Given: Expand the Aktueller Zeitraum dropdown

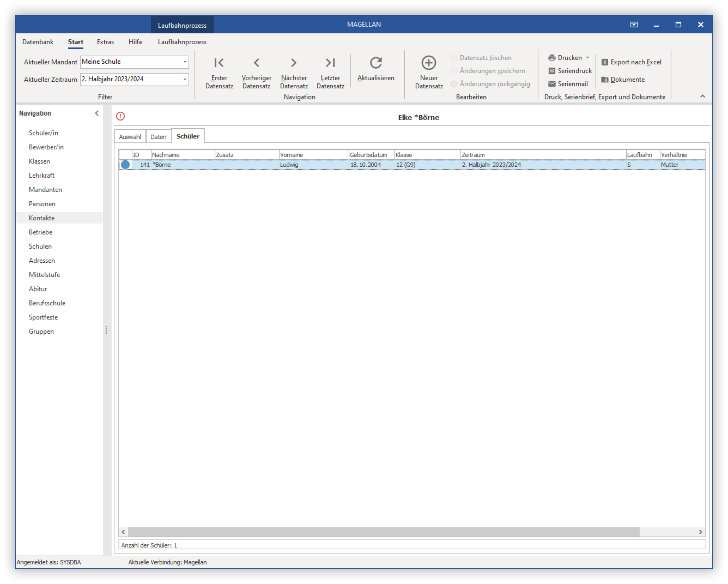Looking at the screenshot, I should [185, 79].
